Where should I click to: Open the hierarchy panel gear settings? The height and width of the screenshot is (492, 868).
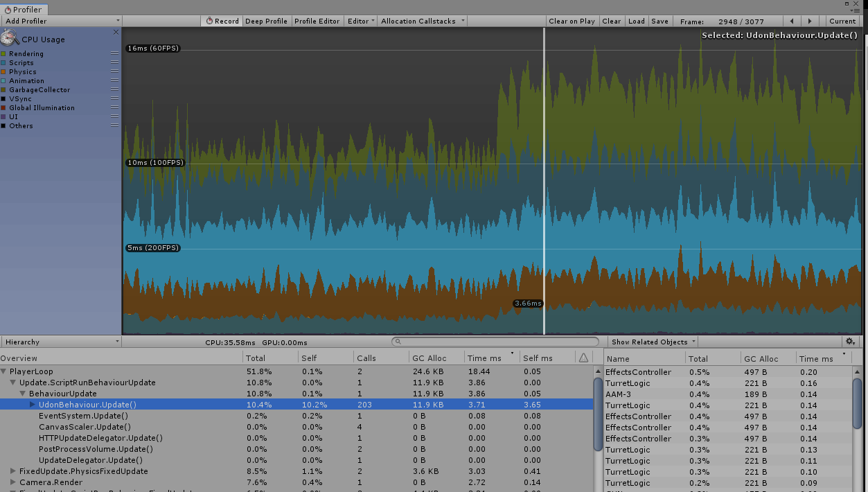tap(851, 342)
